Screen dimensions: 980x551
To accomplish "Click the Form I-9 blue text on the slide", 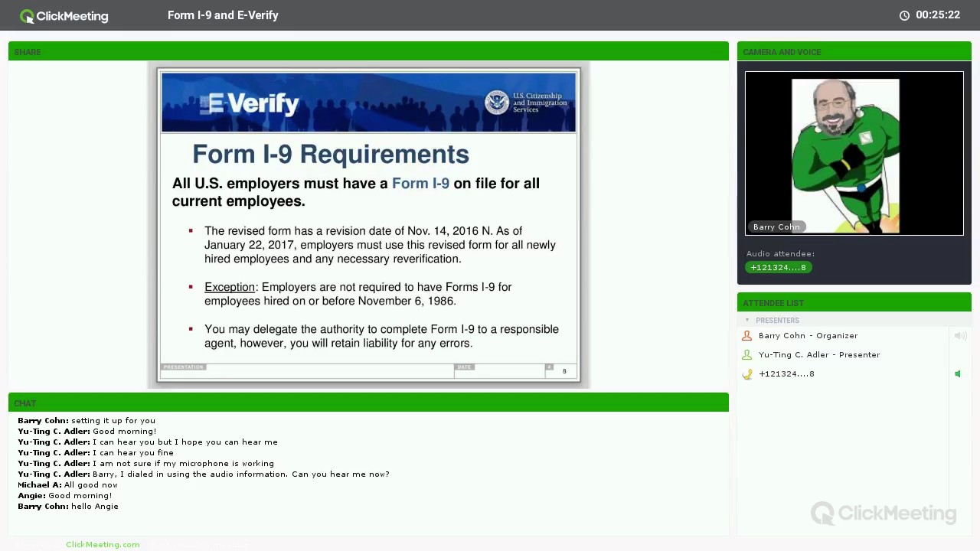I will [420, 184].
